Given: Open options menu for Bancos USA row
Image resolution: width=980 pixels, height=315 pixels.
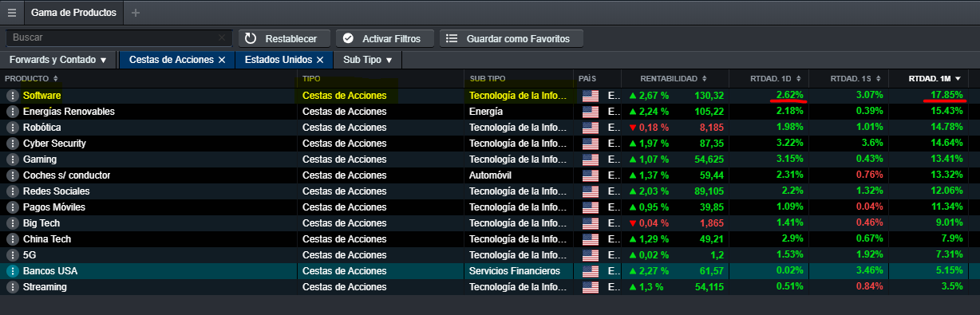Looking at the screenshot, I should click(12, 271).
